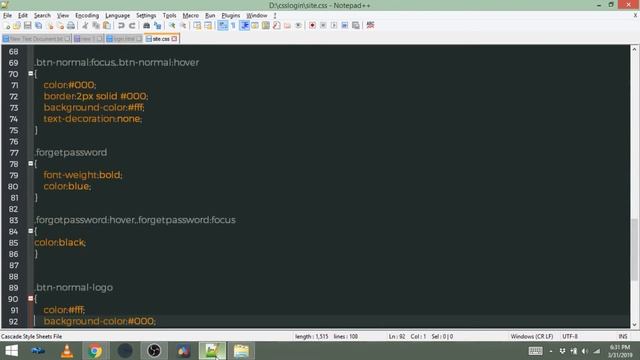Open the Windows Start button

(x=11, y=351)
